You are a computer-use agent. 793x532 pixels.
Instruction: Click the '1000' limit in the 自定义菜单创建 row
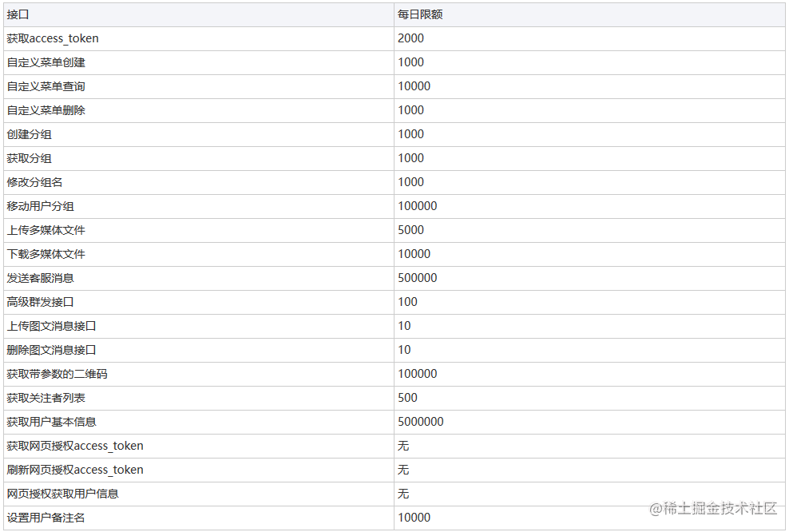click(410, 62)
